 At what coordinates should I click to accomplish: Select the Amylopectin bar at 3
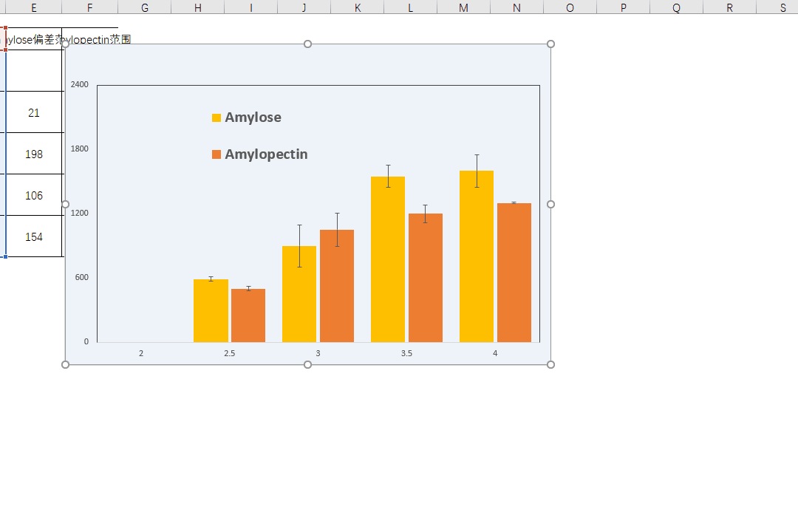[337, 286]
